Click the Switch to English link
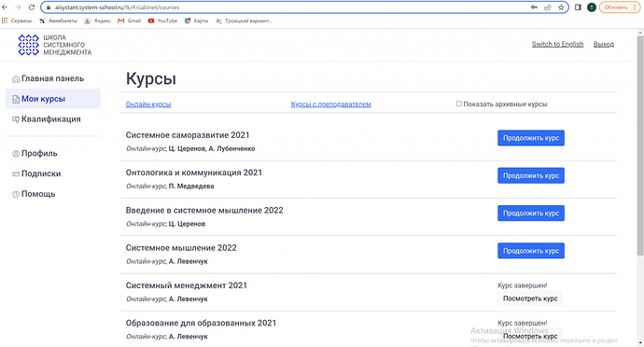Image resolution: width=644 pixels, height=347 pixels. coord(557,44)
